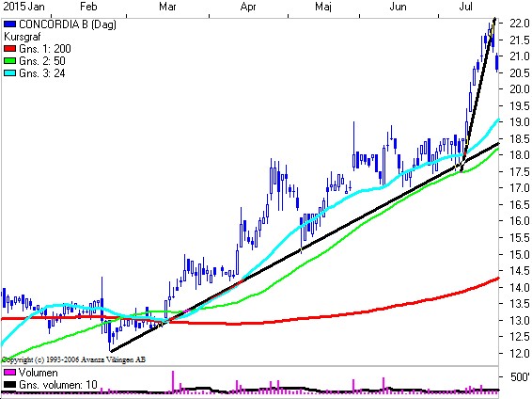532x399 pixels.
Task: Click the 14.0 price axis value
Action: pos(519,287)
